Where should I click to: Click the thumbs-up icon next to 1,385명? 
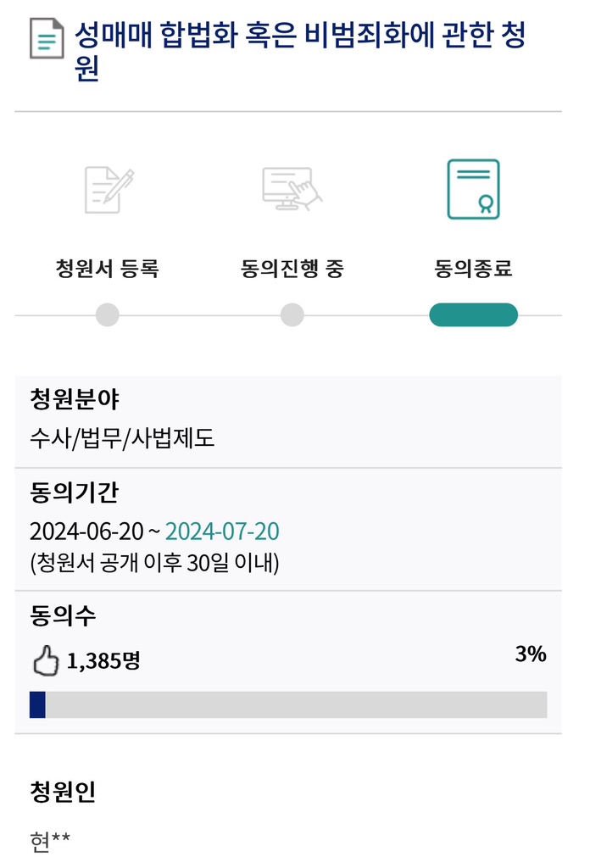(46, 660)
